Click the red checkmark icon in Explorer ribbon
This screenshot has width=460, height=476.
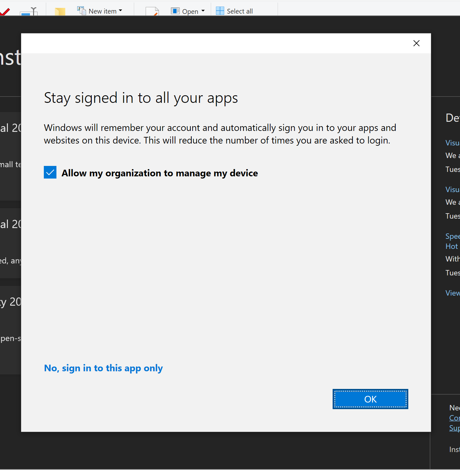5,12
